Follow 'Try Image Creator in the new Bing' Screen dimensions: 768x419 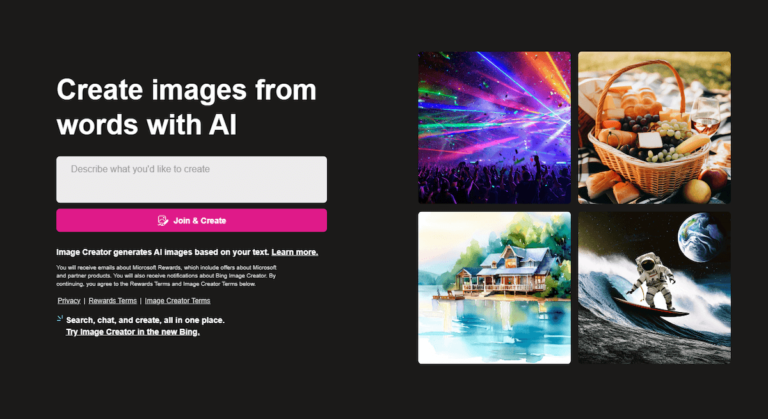(x=133, y=332)
